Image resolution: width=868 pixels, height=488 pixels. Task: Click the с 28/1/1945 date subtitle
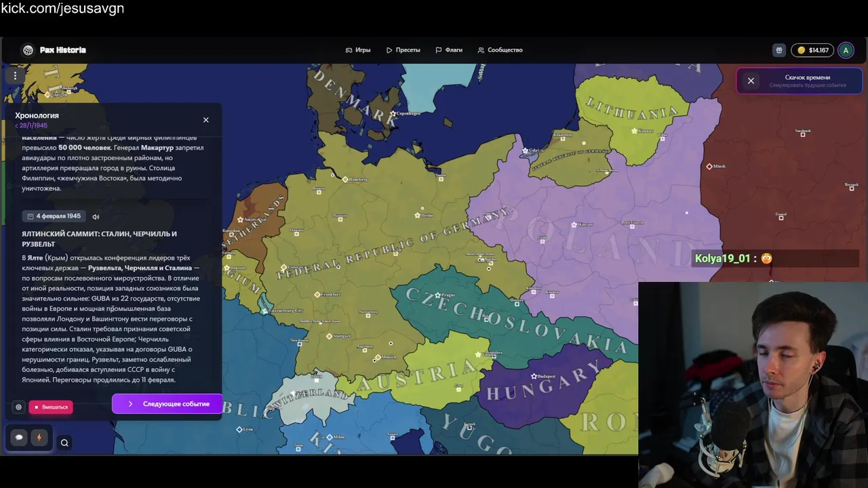(x=31, y=125)
